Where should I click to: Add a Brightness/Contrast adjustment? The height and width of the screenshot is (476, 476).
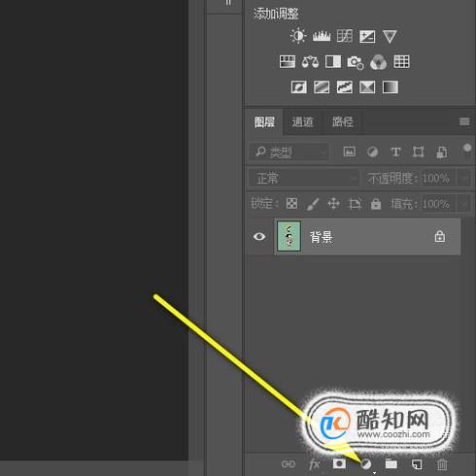298,36
